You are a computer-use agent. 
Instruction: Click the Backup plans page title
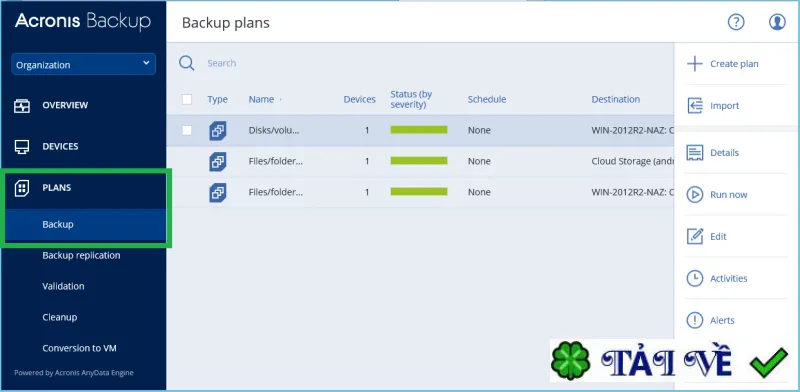[226, 22]
